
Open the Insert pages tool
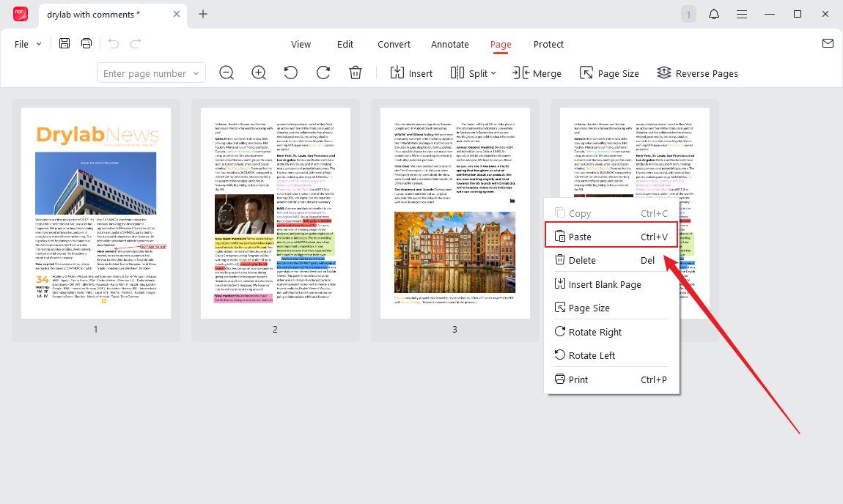pyautogui.click(x=411, y=73)
